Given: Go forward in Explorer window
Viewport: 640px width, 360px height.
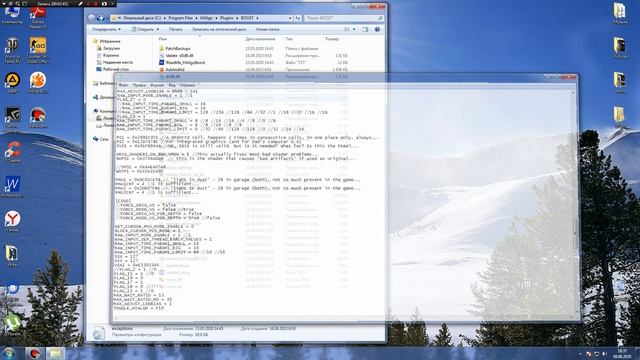Looking at the screenshot, I should pos(100,18).
